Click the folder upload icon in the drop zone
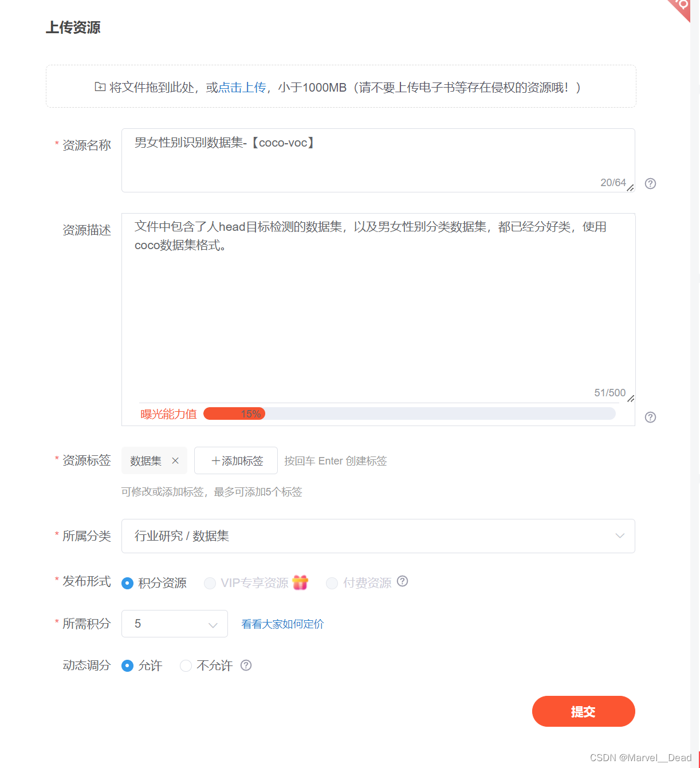 pyautogui.click(x=100, y=87)
